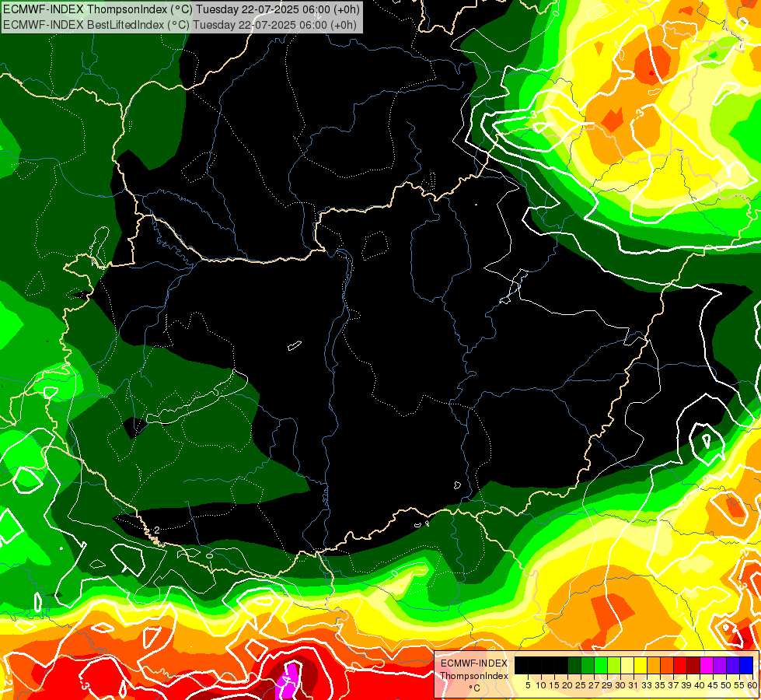This screenshot has width=761, height=700.
Task: Click legend tick label '20'
Action: click(x=568, y=685)
